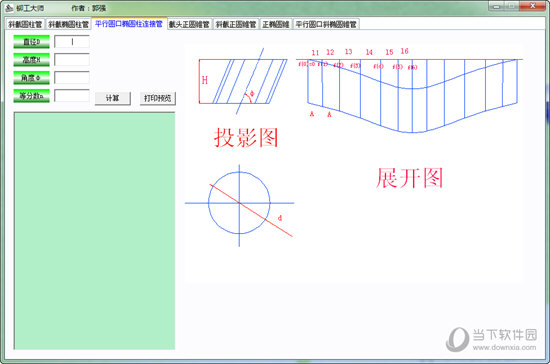This screenshot has width=550, height=364.
Task: Focus the 高度H input field
Action: click(72, 60)
